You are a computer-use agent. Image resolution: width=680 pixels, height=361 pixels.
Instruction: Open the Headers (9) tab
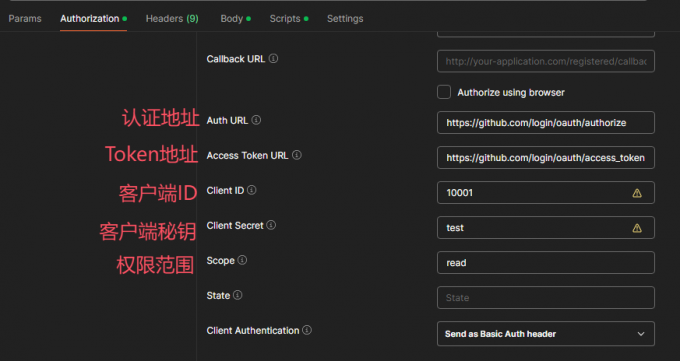pos(172,19)
